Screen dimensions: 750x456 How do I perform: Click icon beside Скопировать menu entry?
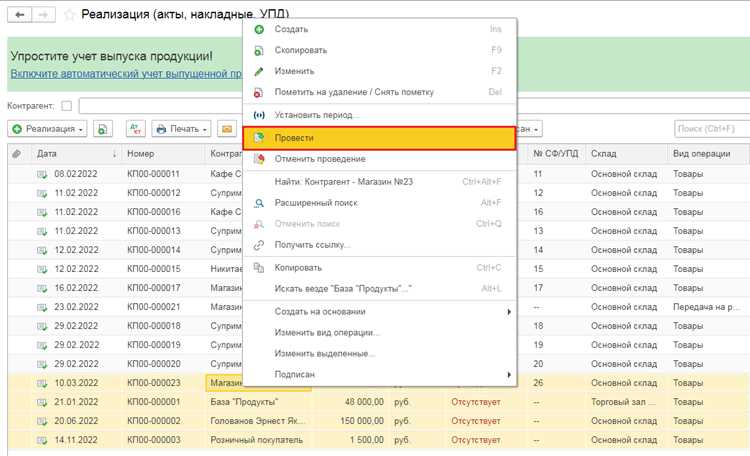(259, 50)
